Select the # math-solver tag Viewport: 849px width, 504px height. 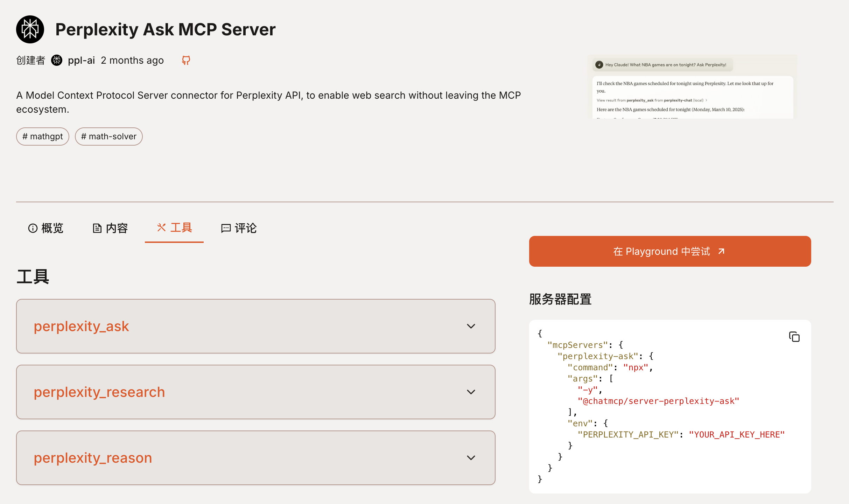108,136
